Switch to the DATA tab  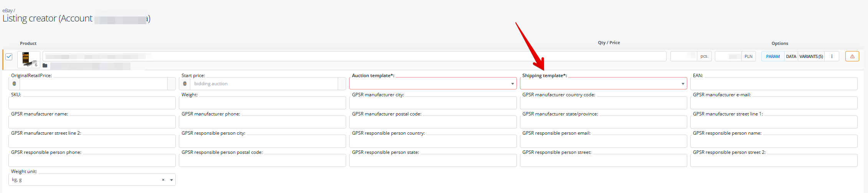point(791,56)
